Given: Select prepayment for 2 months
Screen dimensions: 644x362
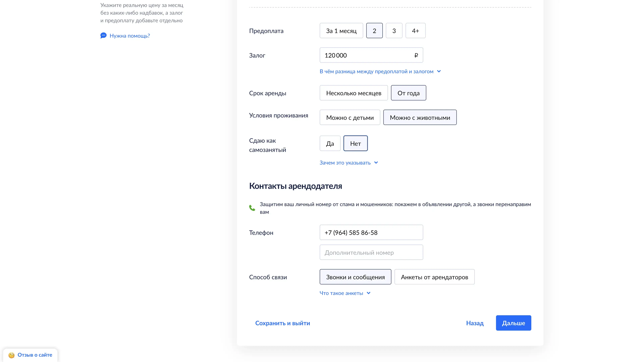Looking at the screenshot, I should (x=374, y=31).
